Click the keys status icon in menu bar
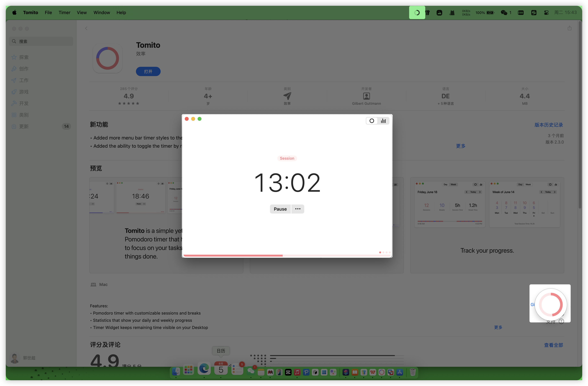This screenshot has width=588, height=386. (428, 13)
